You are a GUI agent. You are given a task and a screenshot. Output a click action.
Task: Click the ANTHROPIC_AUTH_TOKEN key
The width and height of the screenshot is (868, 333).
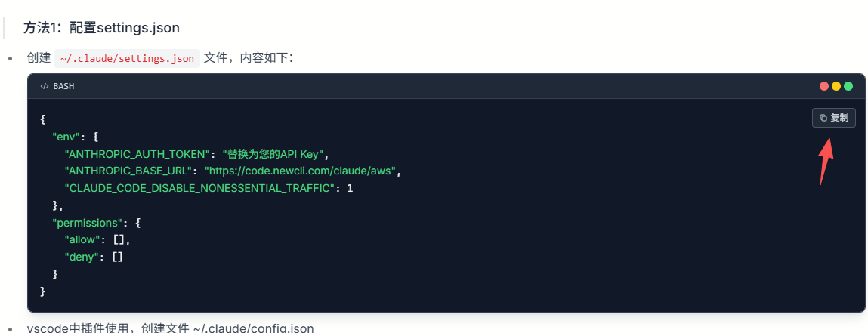137,154
